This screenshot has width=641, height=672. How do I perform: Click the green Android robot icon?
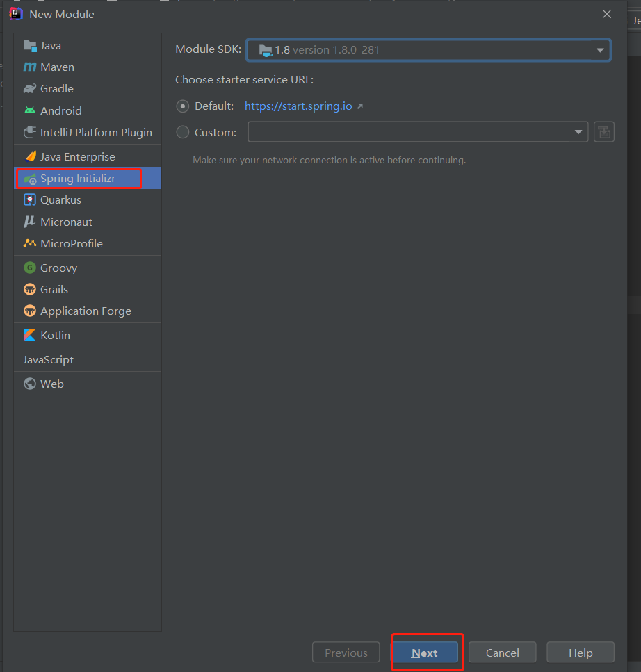point(30,110)
